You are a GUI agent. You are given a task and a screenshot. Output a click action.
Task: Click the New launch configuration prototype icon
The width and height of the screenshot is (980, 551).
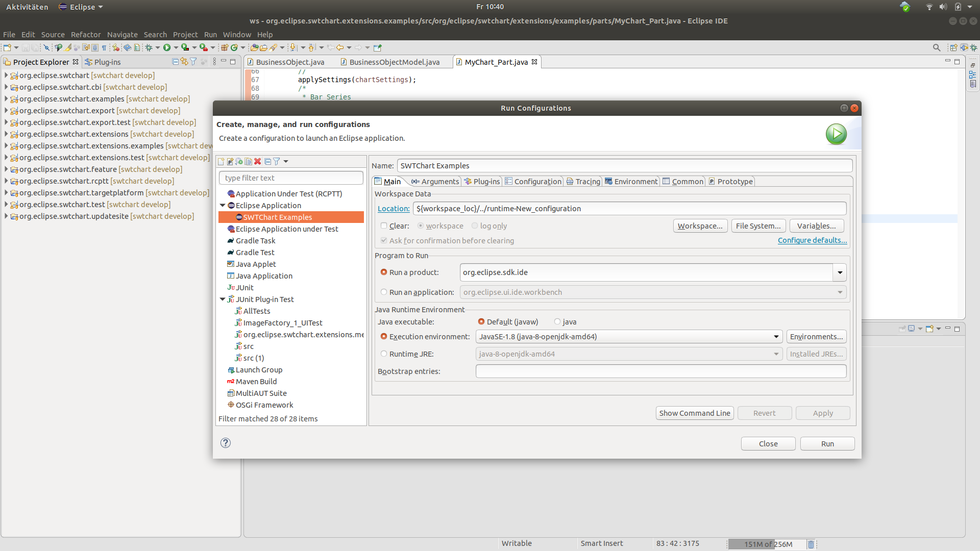pos(230,161)
